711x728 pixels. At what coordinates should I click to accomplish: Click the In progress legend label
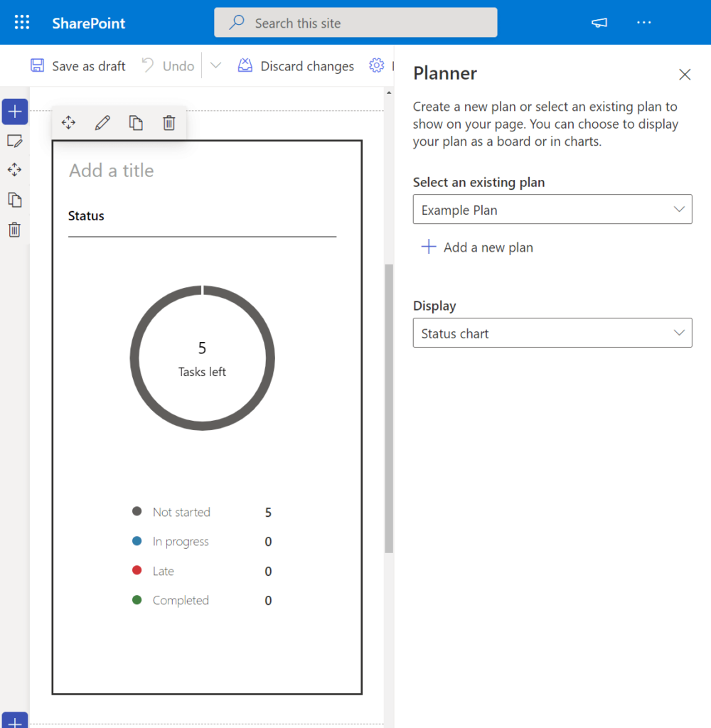point(181,541)
